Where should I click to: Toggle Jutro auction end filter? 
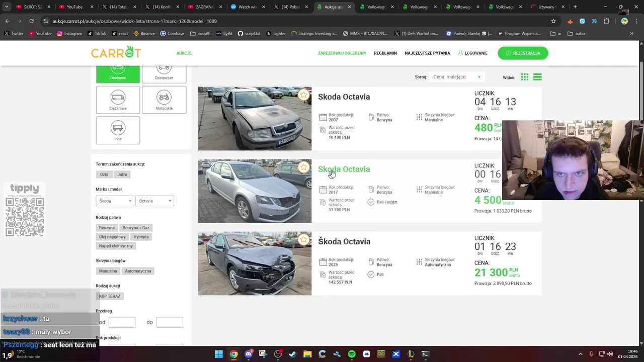122,174
